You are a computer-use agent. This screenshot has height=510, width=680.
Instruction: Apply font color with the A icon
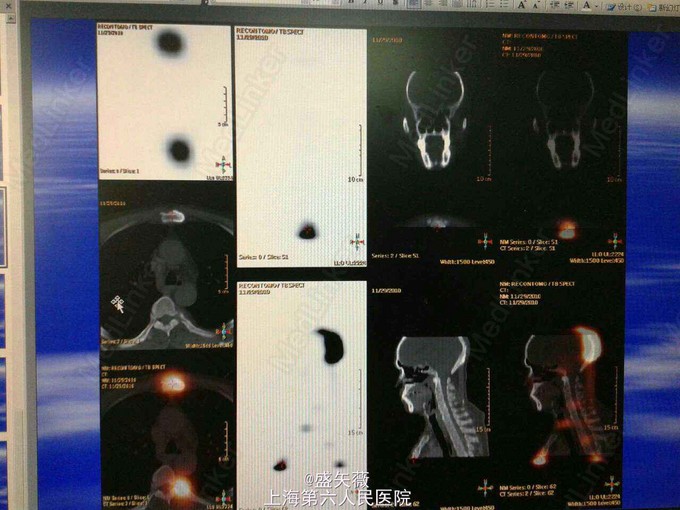586,6
